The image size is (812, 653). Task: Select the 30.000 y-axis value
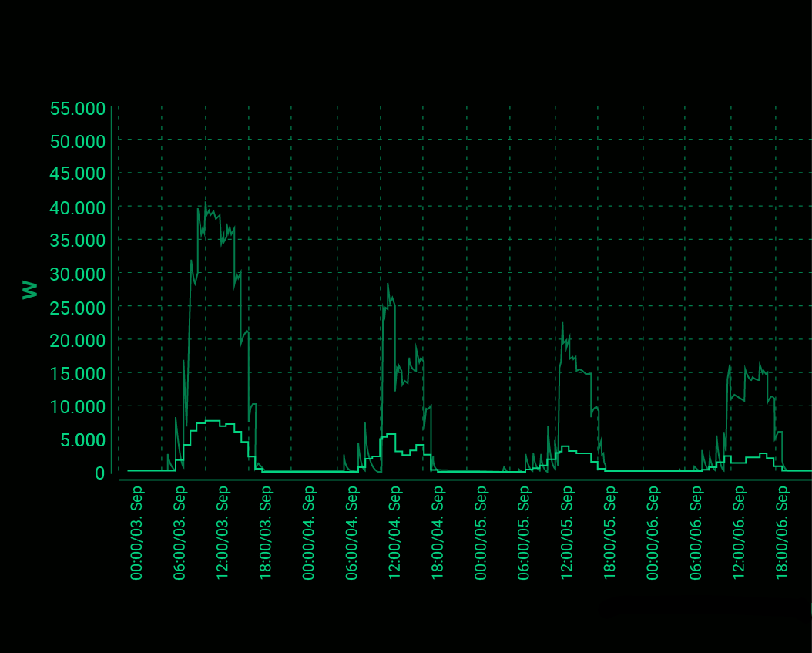[77, 274]
